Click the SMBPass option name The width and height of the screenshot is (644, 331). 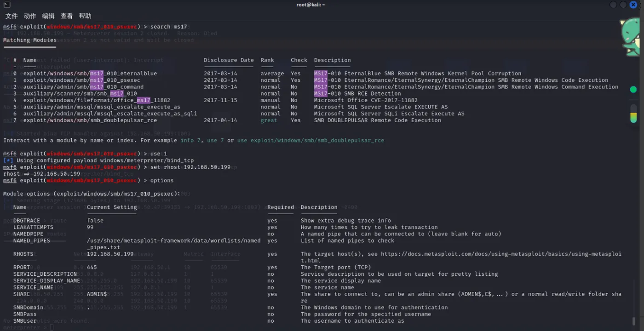[25, 314]
